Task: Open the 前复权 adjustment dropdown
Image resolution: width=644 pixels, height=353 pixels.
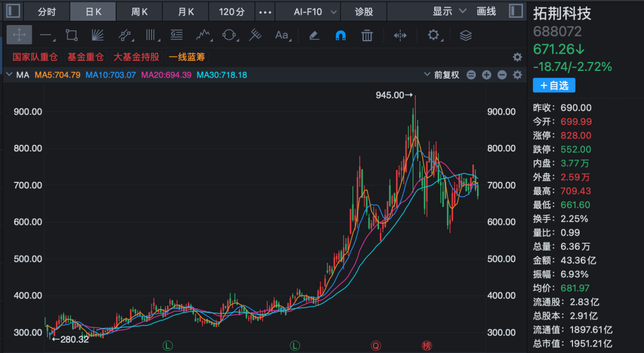Action: click(442, 75)
